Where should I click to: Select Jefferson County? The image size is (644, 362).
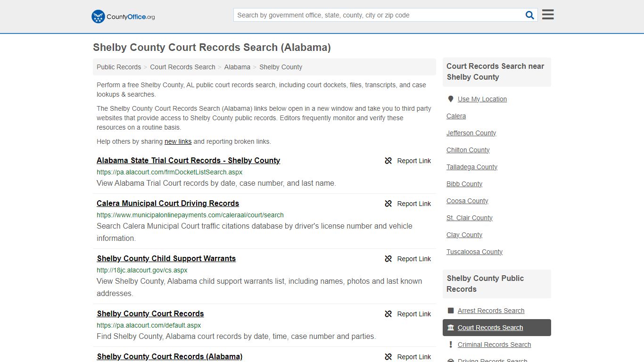tap(471, 133)
